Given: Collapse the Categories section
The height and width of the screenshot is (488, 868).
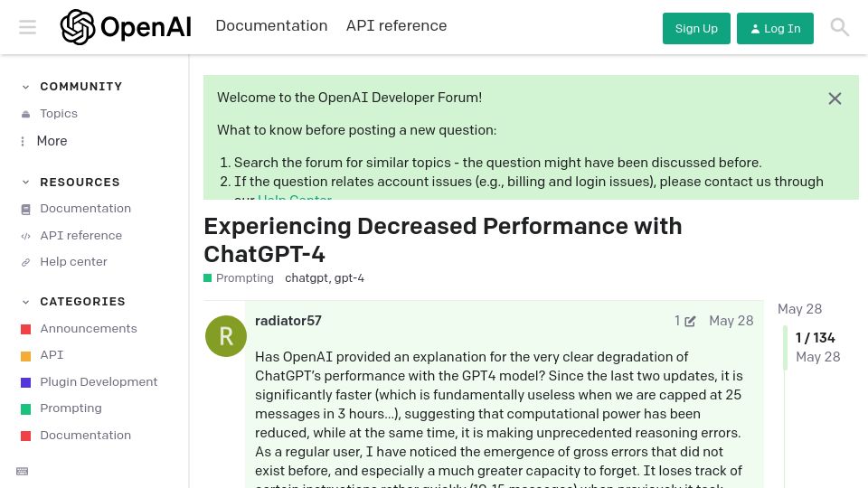Looking at the screenshot, I should 25,302.
